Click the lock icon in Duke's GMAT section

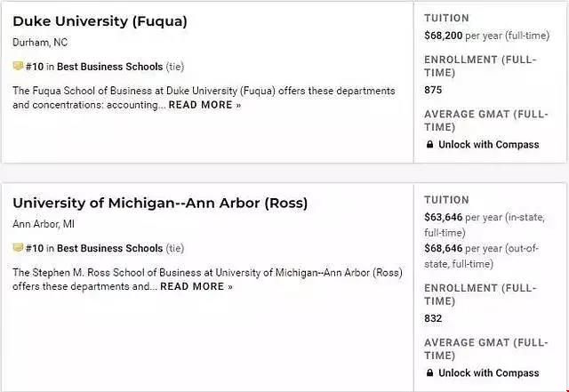(429, 145)
